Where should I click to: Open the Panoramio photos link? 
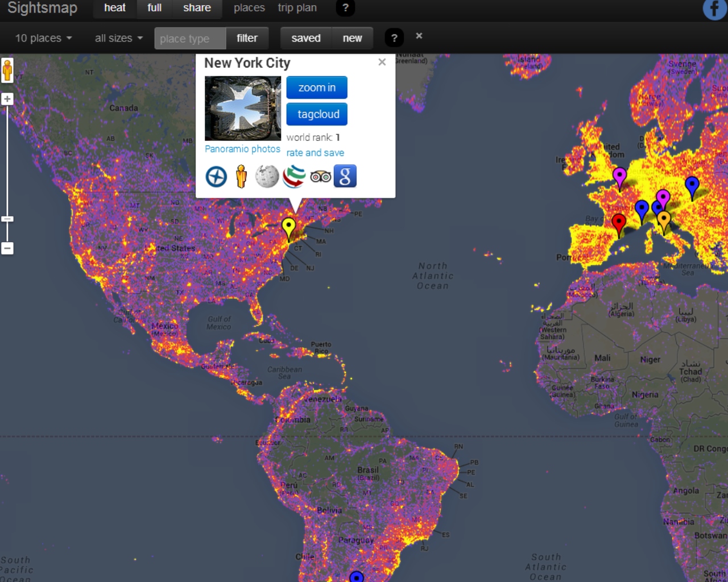pos(242,149)
